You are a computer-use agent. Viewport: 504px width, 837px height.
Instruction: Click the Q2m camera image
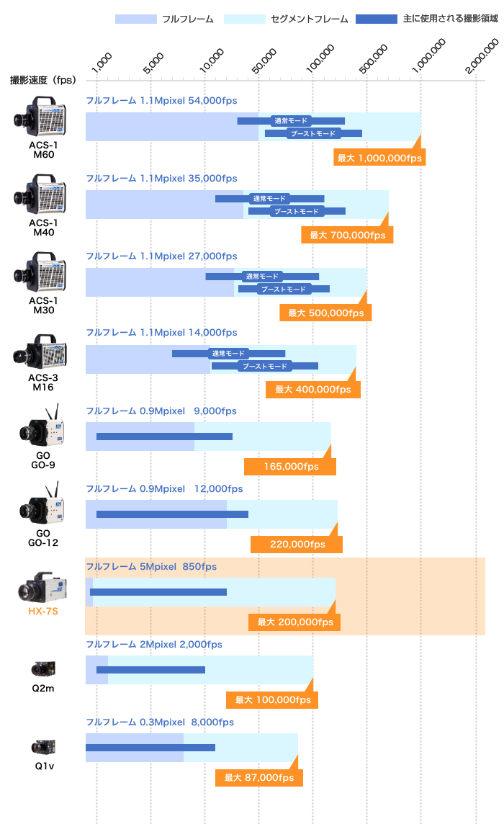[x=43, y=668]
